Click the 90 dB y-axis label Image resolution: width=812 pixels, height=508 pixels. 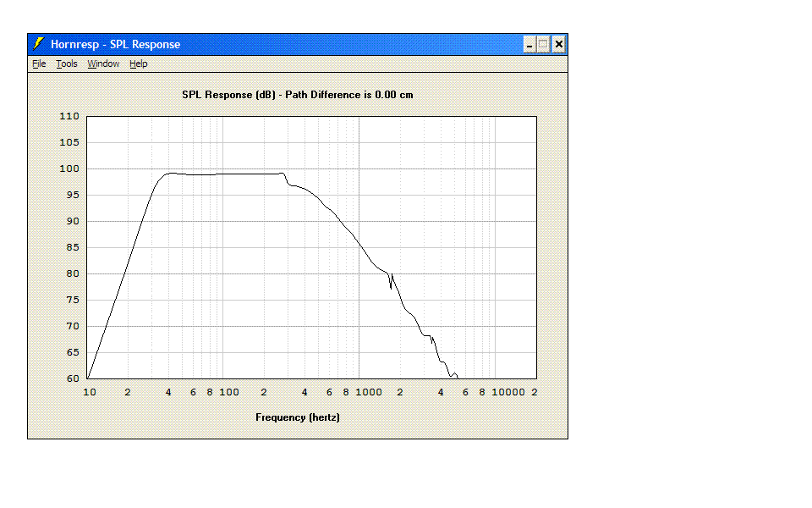pos(73,221)
